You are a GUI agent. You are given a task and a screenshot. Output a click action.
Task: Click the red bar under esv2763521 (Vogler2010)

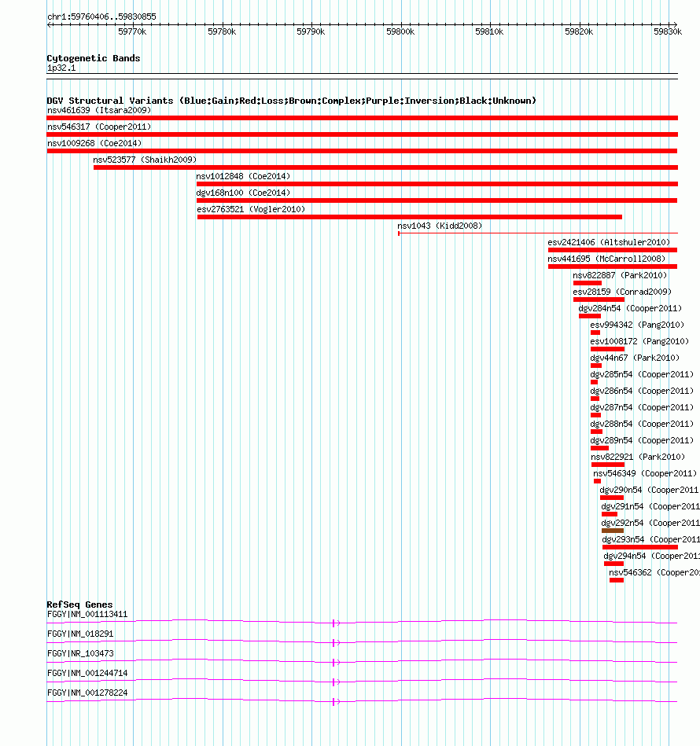(409, 217)
